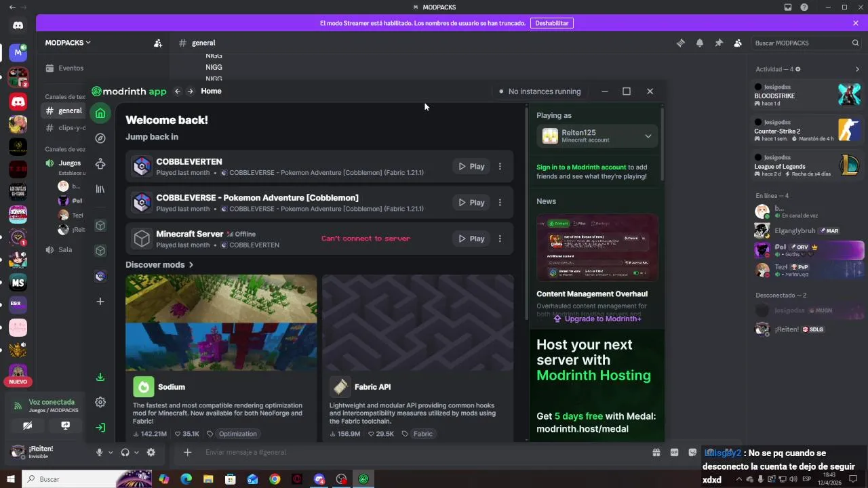Open more options for COBBLEVERSE instance
Screen dimensions: 868x488
(x=500, y=203)
